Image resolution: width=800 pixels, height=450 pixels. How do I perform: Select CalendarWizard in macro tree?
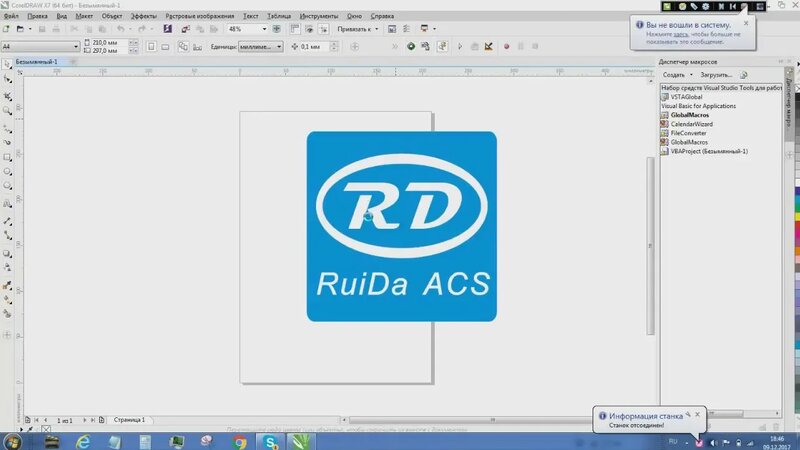point(691,124)
